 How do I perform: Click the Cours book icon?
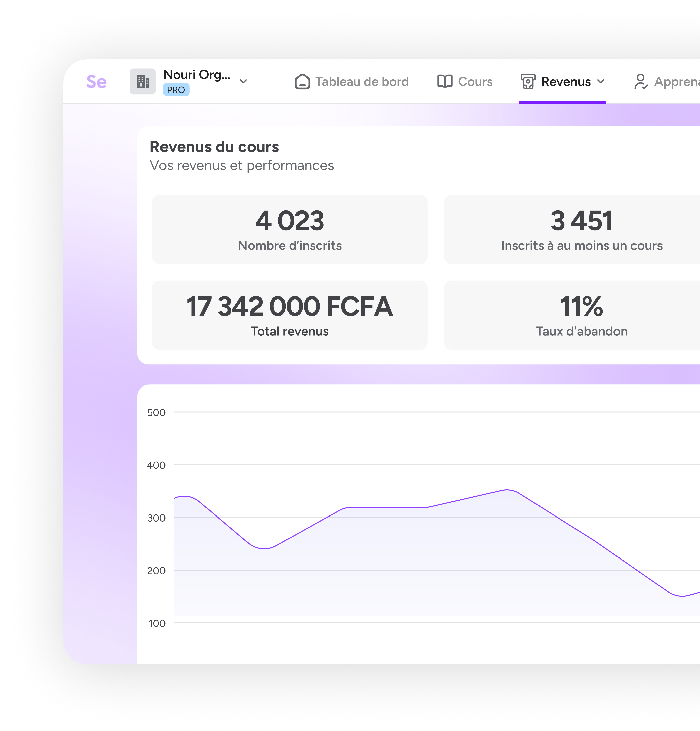(x=445, y=82)
